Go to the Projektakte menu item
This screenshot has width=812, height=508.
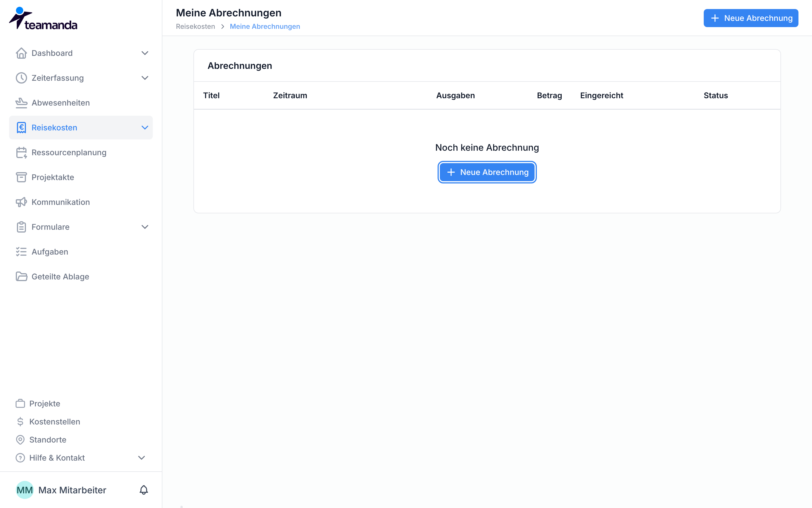pyautogui.click(x=81, y=178)
